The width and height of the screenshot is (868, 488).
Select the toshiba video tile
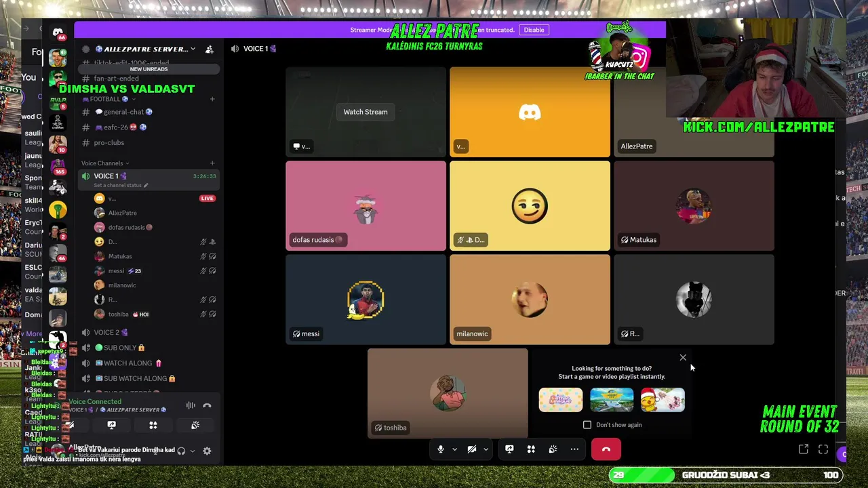pyautogui.click(x=448, y=394)
